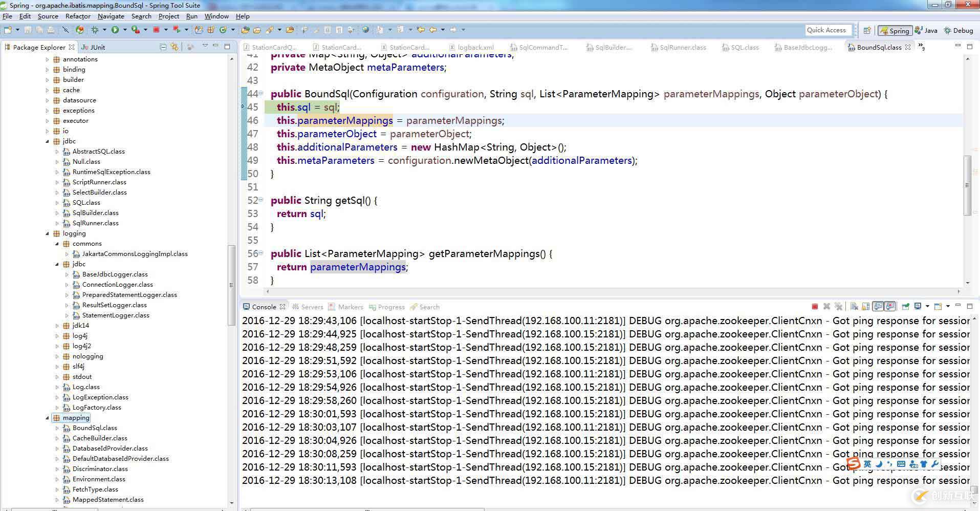This screenshot has width=980, height=511.
Task: Click the New wizard toolbar icon
Action: pyautogui.click(x=8, y=30)
